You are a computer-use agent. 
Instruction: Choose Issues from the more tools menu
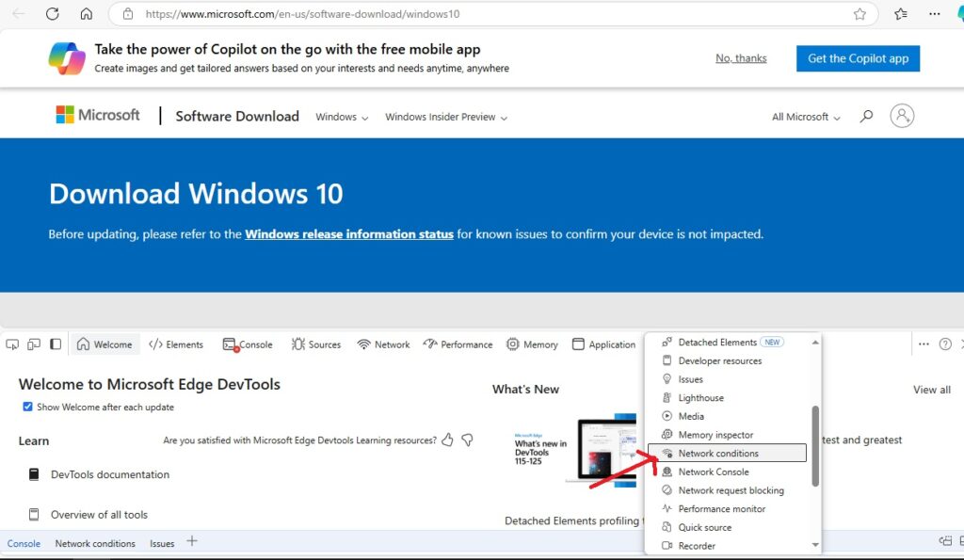[x=728, y=379]
